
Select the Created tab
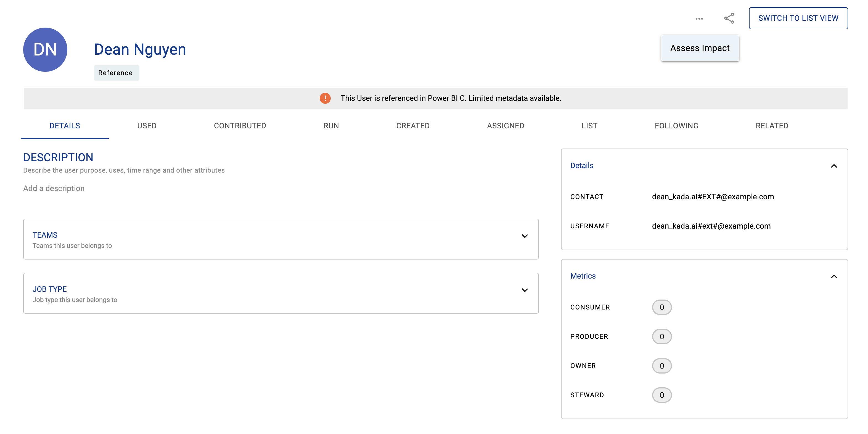pyautogui.click(x=412, y=126)
